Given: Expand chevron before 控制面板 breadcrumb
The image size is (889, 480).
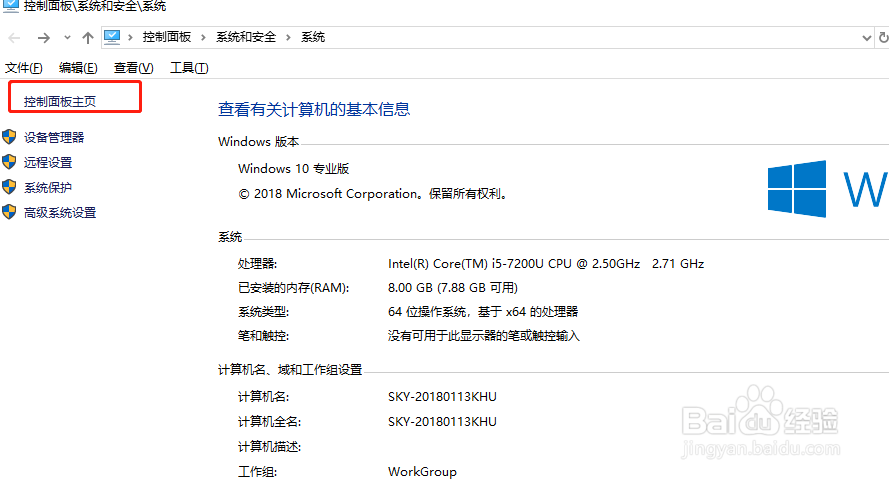Looking at the screenshot, I should click(x=130, y=37).
